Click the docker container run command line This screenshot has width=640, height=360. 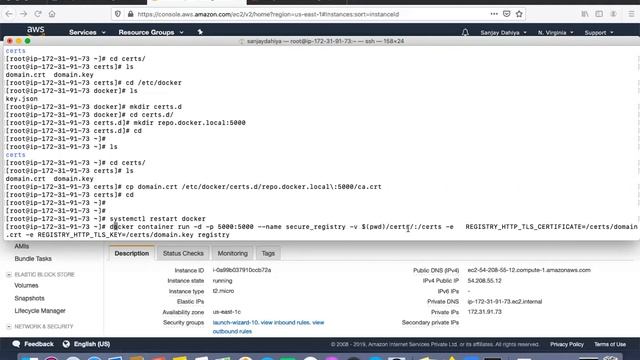(322, 231)
